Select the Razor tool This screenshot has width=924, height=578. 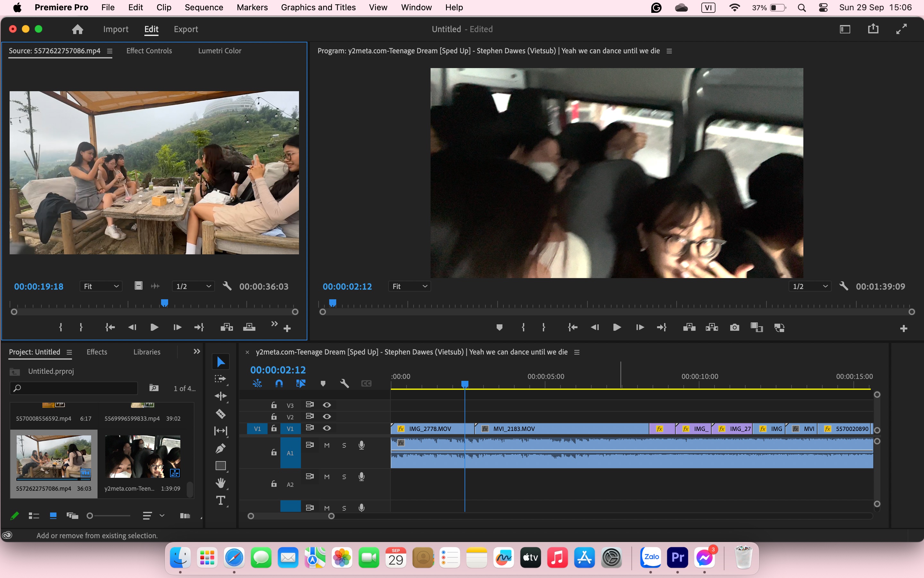pyautogui.click(x=221, y=414)
